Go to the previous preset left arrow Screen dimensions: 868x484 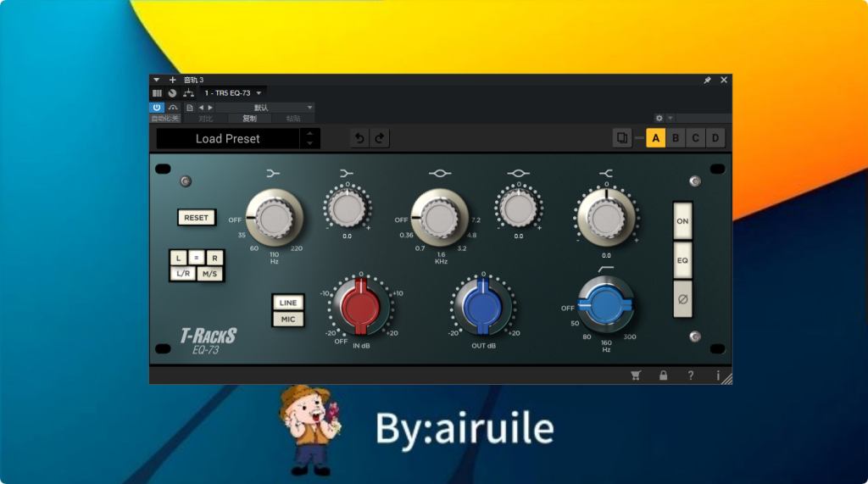[x=201, y=108]
